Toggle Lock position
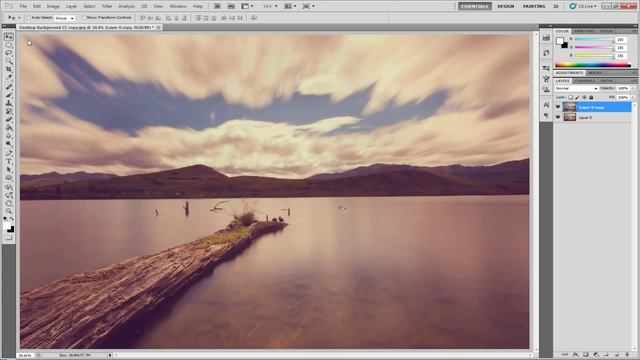640x360 pixels. (584, 98)
